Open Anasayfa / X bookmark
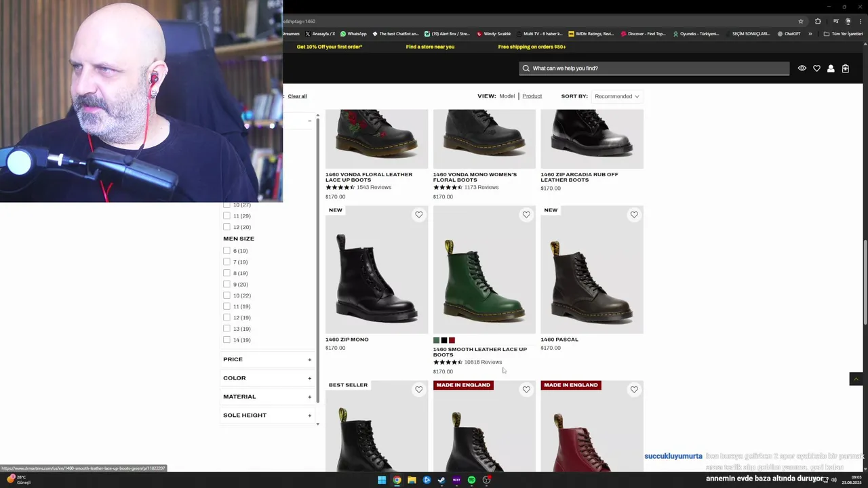The image size is (868, 488). [x=320, y=34]
